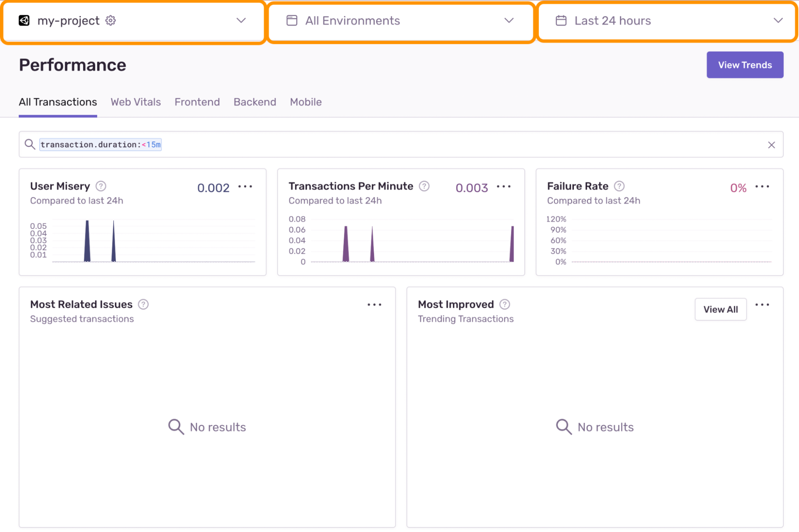The height and width of the screenshot is (532, 799).
Task: Open User Misery widget ellipsis menu
Action: tap(245, 187)
